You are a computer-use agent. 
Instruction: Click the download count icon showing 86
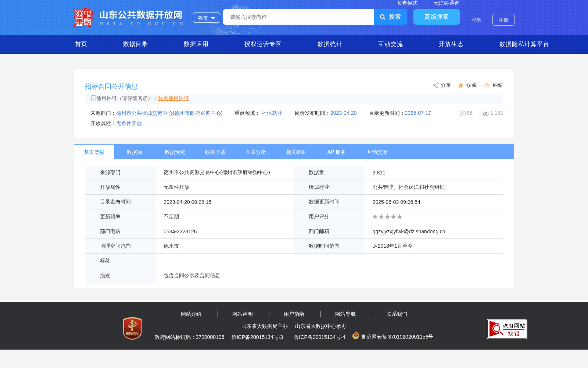tap(463, 113)
